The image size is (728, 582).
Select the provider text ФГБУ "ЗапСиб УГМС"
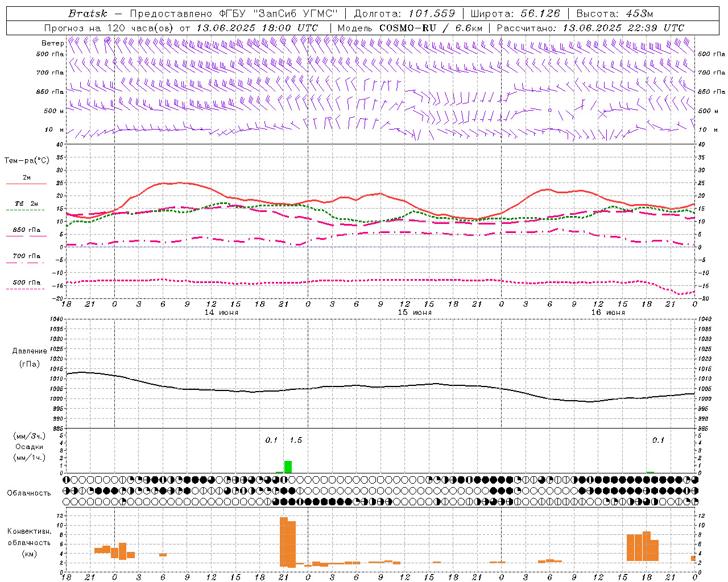click(278, 14)
